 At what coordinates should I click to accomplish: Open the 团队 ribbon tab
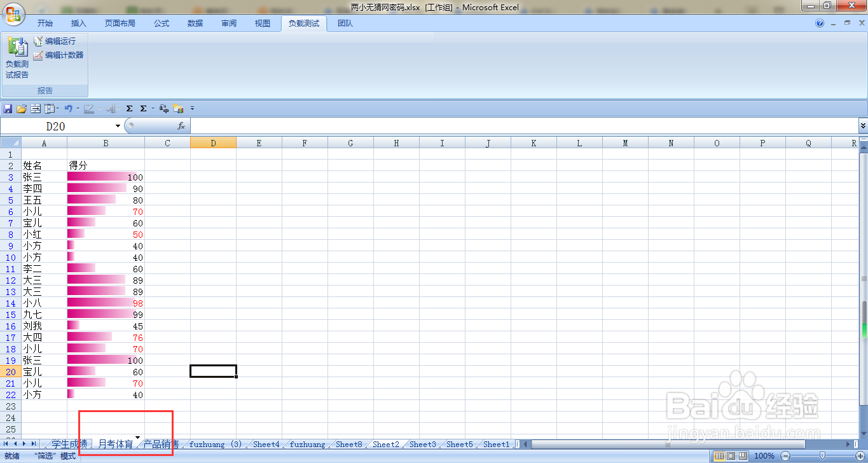[345, 24]
